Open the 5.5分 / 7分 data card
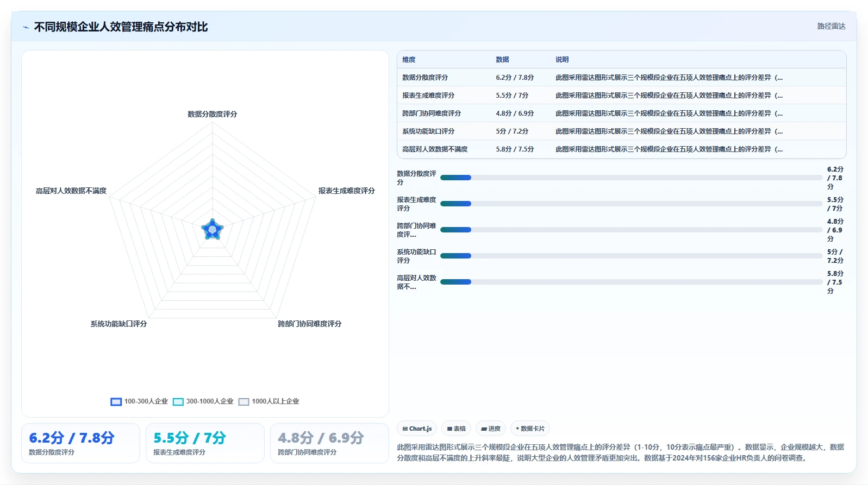 [x=205, y=443]
